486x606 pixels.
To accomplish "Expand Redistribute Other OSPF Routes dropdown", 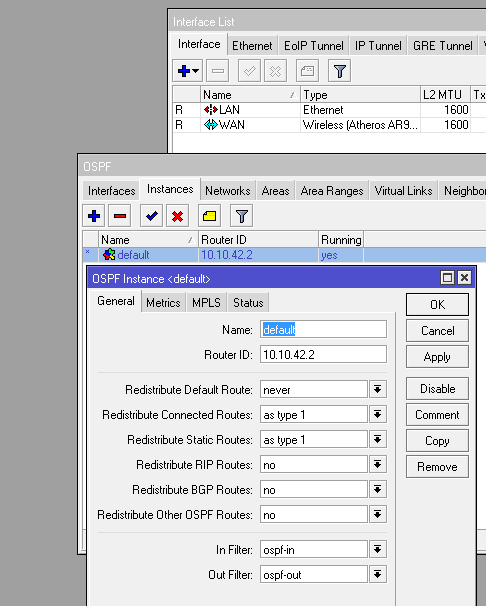I will click(377, 514).
